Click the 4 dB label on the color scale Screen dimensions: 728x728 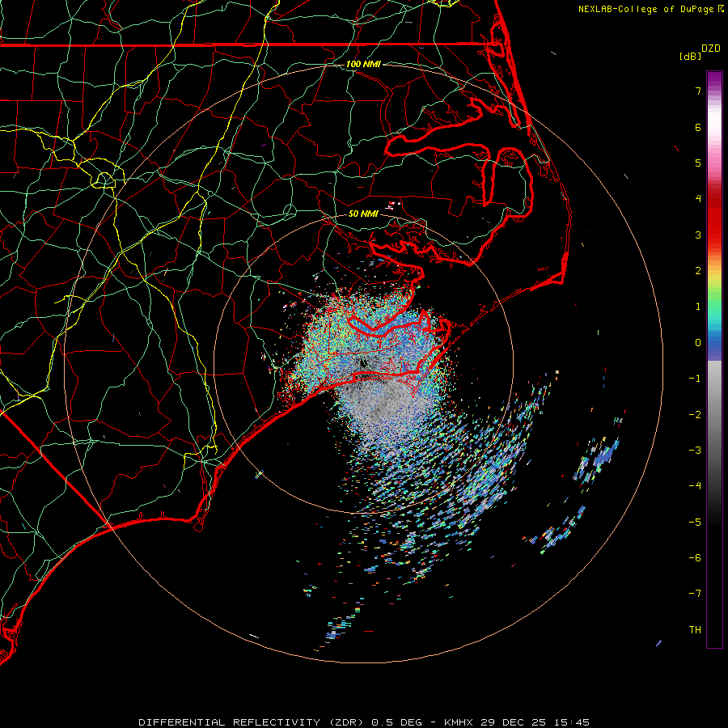[698, 199]
